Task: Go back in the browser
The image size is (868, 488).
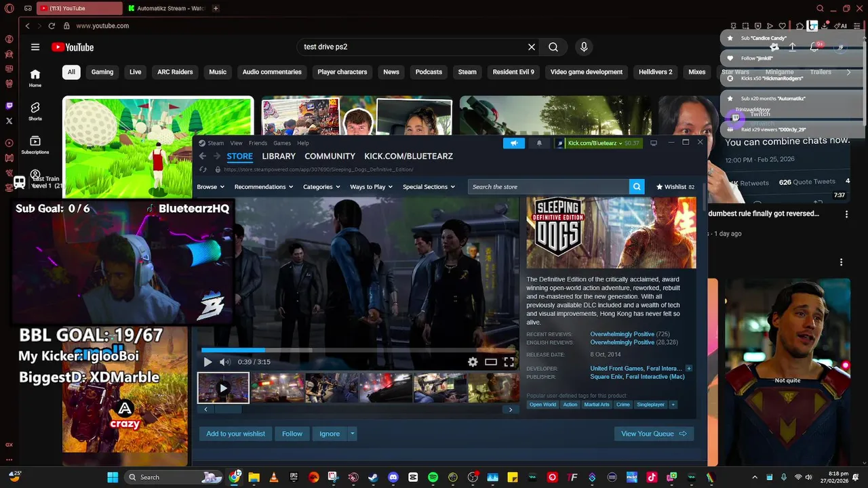Action: (27, 26)
